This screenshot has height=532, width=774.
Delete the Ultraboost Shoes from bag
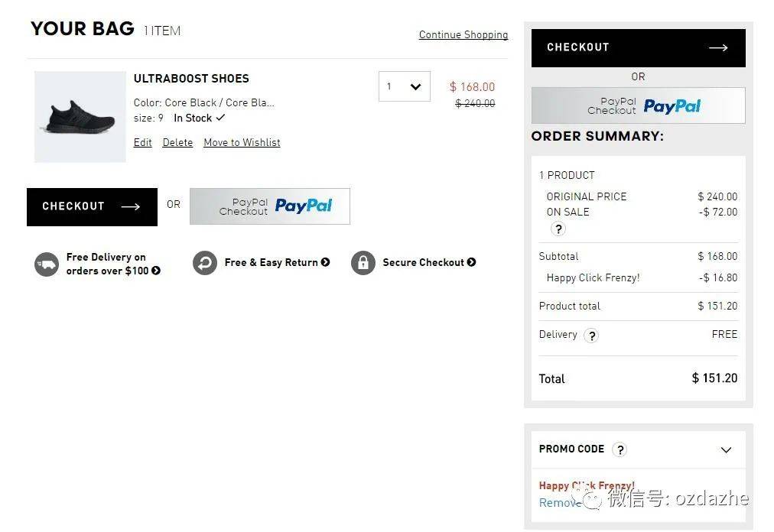pos(177,142)
